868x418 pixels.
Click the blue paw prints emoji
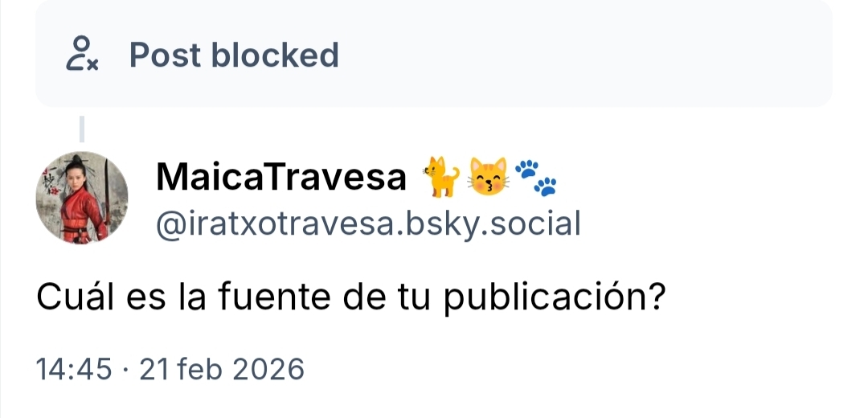coord(536,177)
